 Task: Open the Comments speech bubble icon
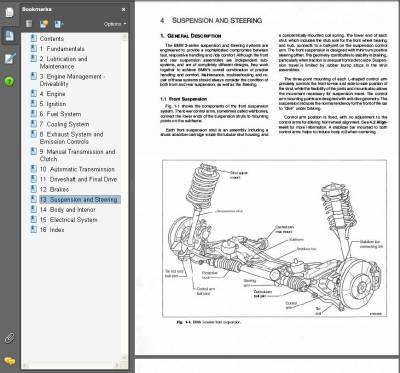(x=9, y=361)
